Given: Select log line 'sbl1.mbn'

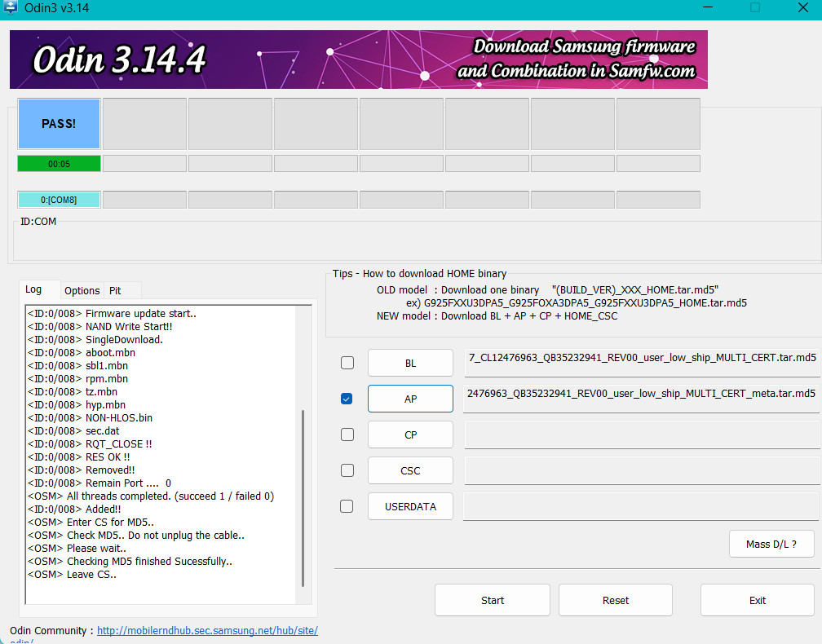Looking at the screenshot, I should (77, 366).
